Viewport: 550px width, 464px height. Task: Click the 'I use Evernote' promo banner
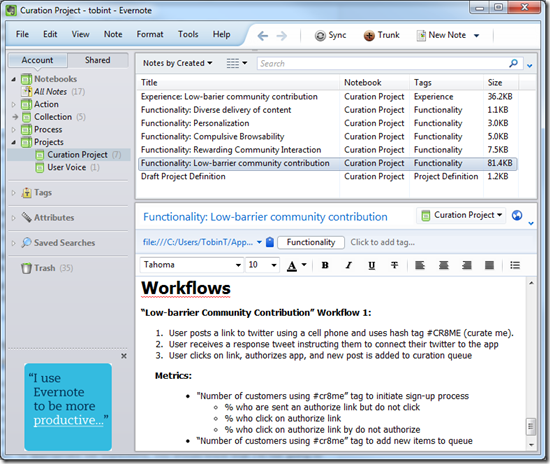pyautogui.click(x=68, y=407)
